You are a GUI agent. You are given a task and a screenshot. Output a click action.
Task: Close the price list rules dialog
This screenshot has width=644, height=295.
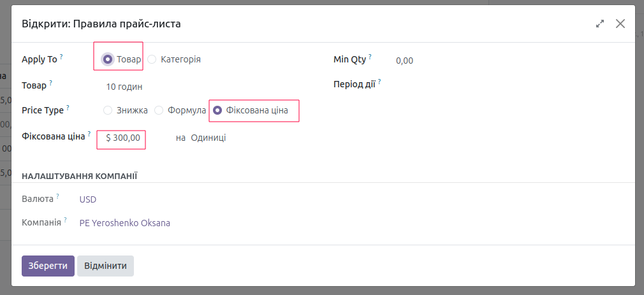620,24
